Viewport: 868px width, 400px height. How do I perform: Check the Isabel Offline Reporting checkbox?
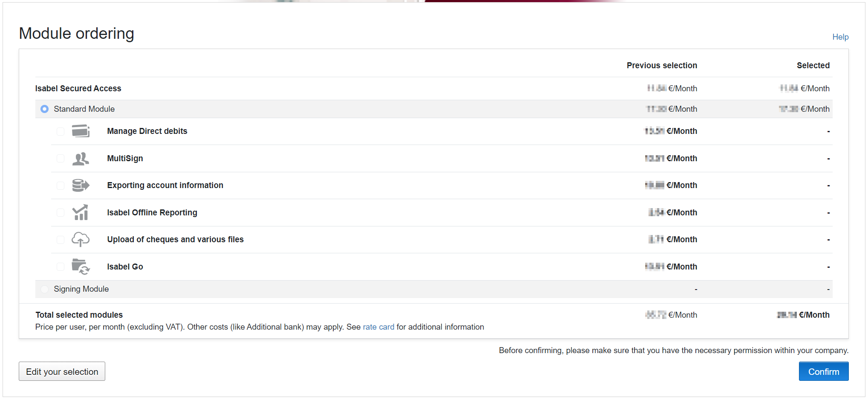pyautogui.click(x=61, y=212)
